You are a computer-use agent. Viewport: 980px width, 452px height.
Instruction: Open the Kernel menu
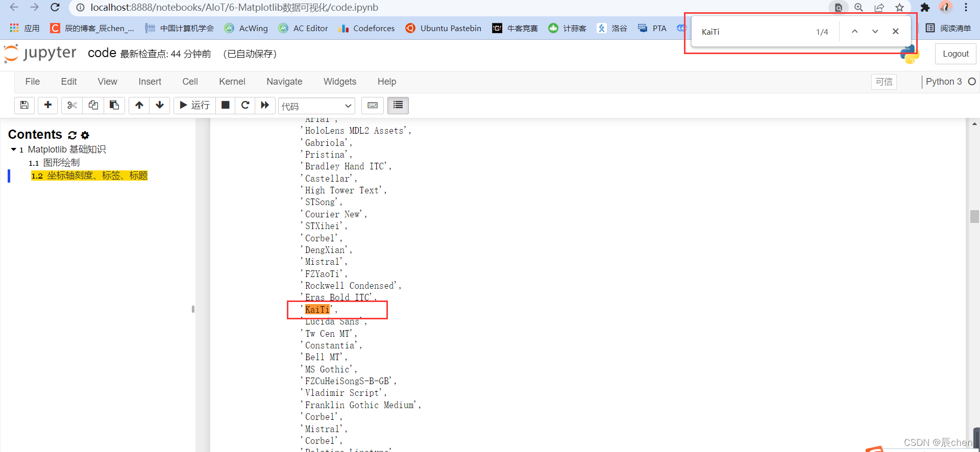coord(232,82)
